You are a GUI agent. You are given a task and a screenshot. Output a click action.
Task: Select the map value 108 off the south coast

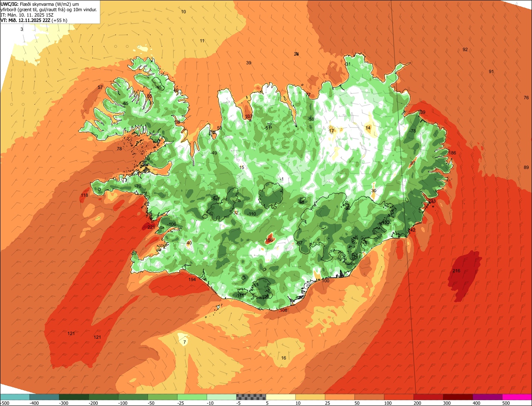tap(284, 311)
